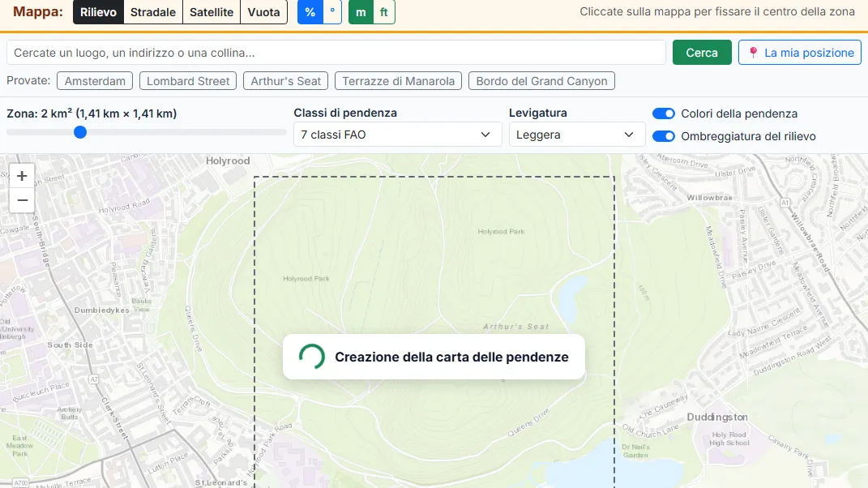Click the Dumbiedykes label on map
This screenshot has height=488, width=868.
pos(102,310)
